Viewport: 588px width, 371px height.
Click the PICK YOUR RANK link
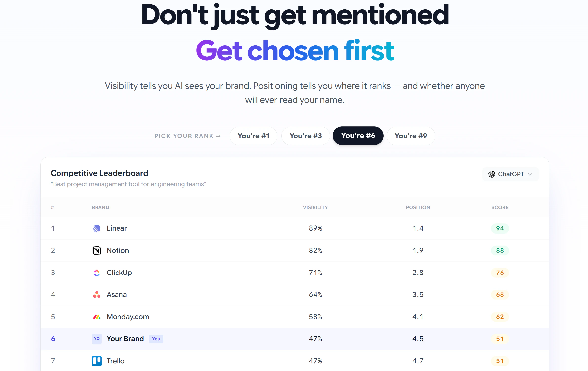pyautogui.click(x=188, y=136)
